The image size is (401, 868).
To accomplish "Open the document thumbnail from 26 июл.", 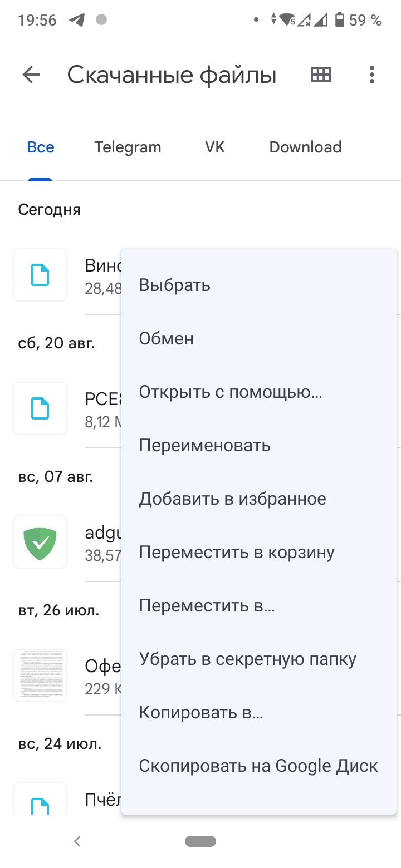I will [x=40, y=675].
